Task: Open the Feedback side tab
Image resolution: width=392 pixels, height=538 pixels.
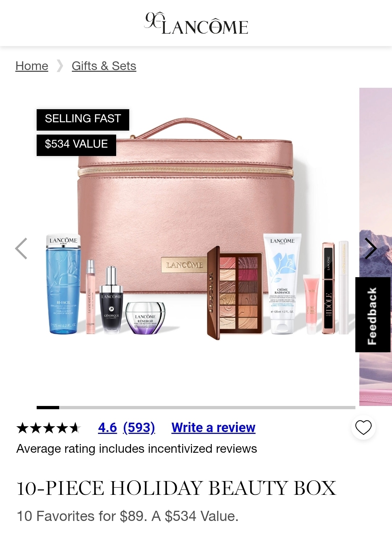Action: 373,315
